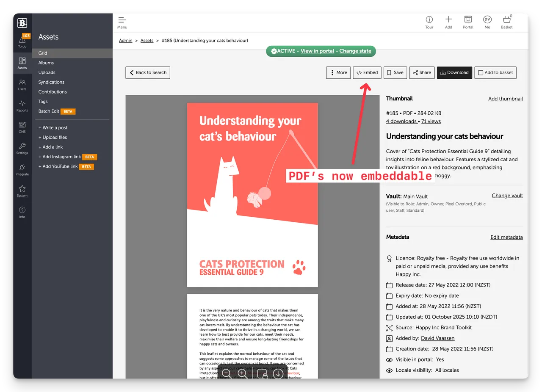Screen dimensions: 542x392
Task: Start the Tour from top bar
Action: (x=429, y=22)
